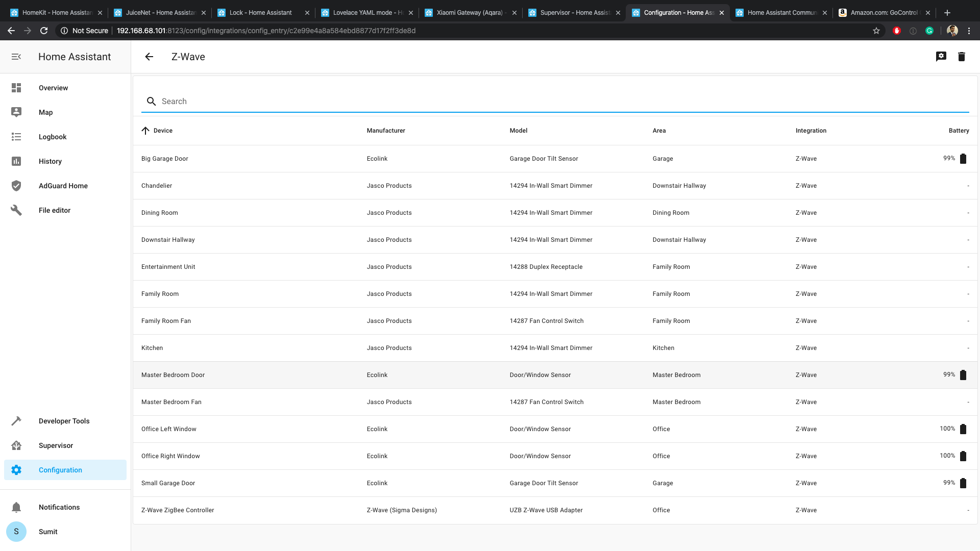Switch to the Lock - Home Assistant tab

(260, 12)
